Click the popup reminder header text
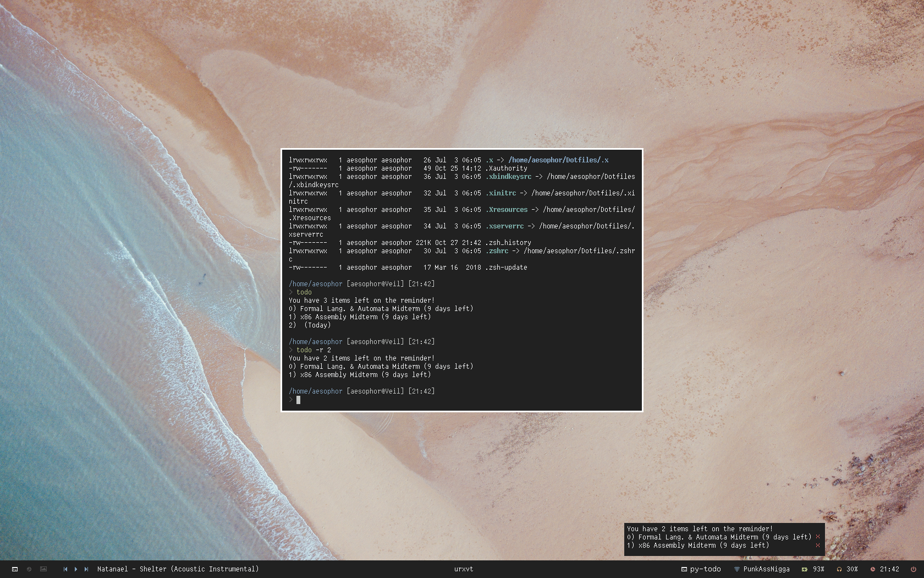Image resolution: width=924 pixels, height=578 pixels. click(700, 528)
